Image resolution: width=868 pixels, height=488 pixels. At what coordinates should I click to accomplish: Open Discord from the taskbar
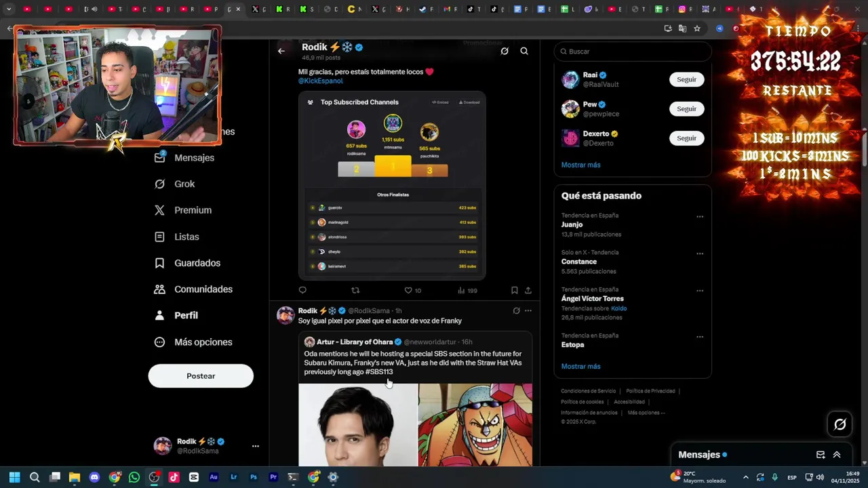[x=94, y=477]
